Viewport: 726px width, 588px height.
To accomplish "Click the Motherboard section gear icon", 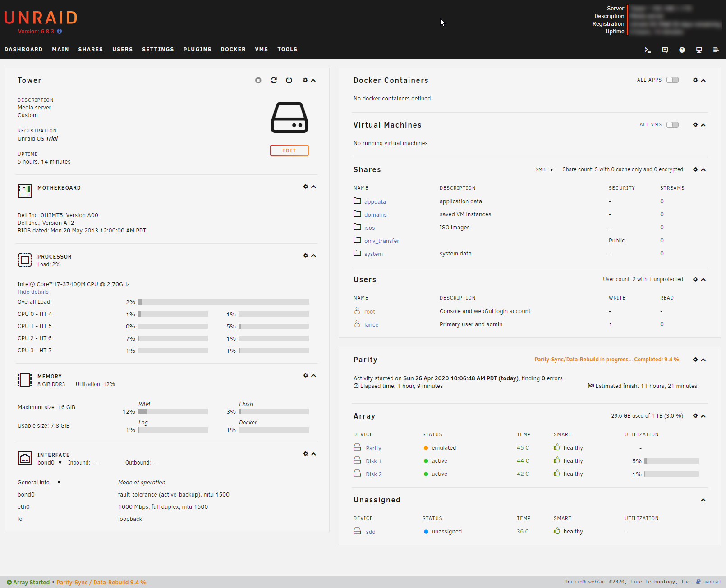I will click(306, 187).
